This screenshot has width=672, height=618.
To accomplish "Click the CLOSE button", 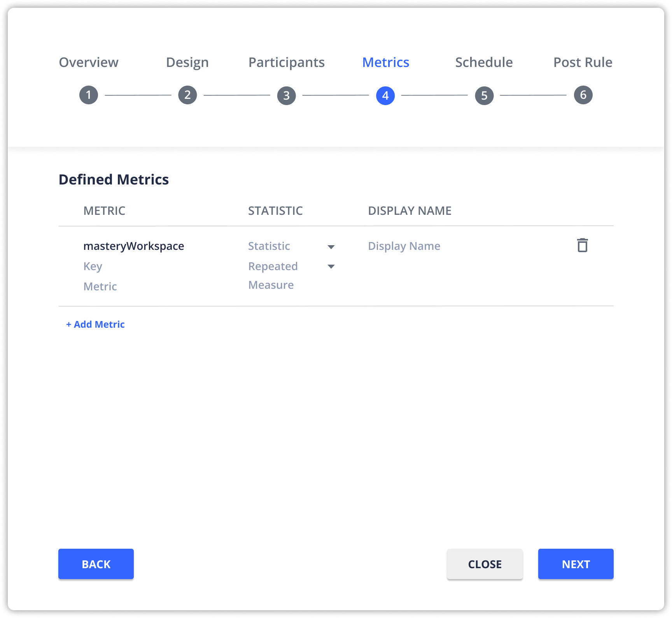I will (485, 564).
